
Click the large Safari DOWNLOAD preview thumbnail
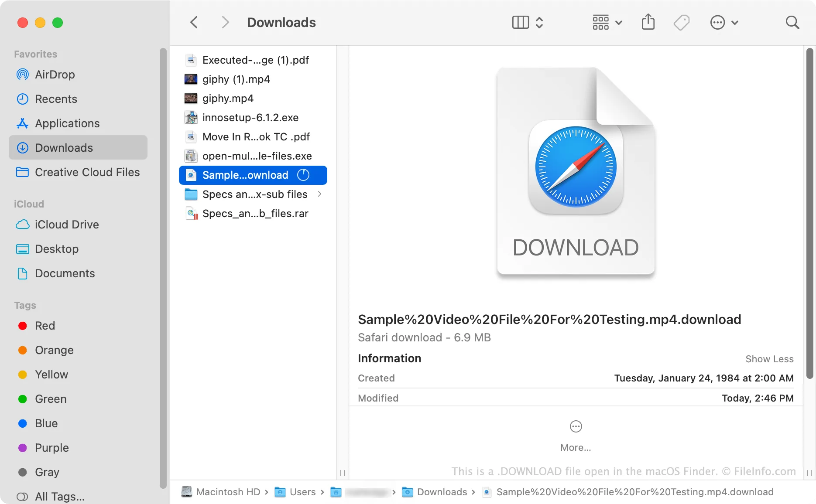[x=576, y=171]
